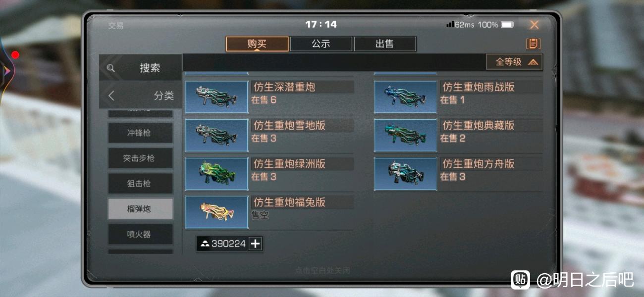Select the 购买 buy tab
The width and height of the screenshot is (644, 297).
coord(257,44)
